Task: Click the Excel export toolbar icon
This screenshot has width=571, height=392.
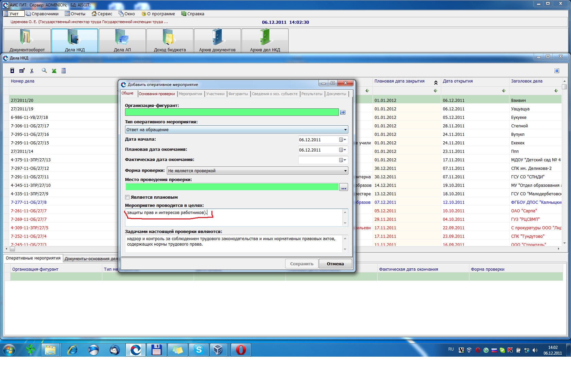Action: click(x=54, y=71)
